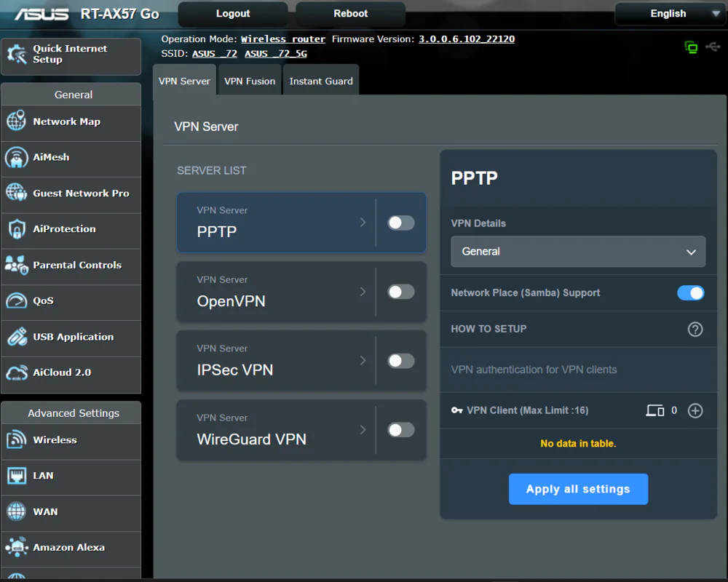Expand the IPSec VPN server chevron
This screenshot has height=582, width=728.
[363, 361]
